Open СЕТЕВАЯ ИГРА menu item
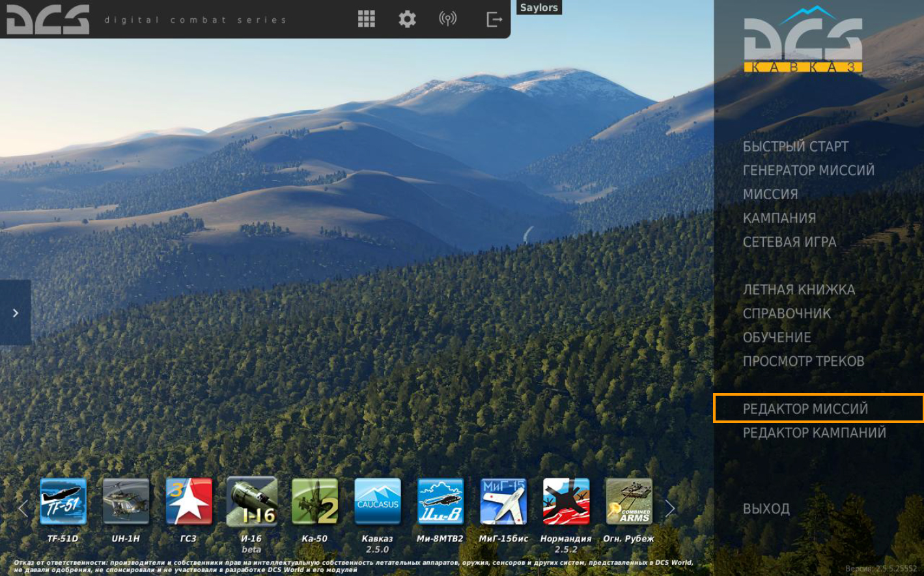The width and height of the screenshot is (924, 576). coord(789,242)
